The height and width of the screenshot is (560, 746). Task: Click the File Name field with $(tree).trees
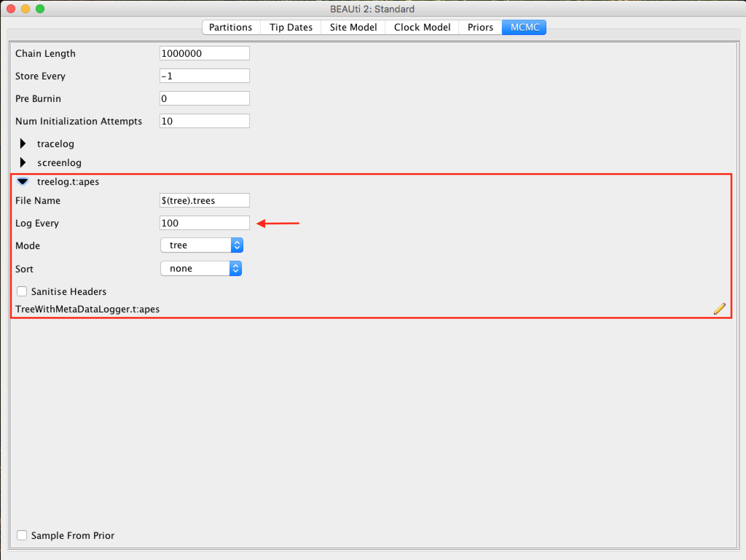tap(204, 200)
